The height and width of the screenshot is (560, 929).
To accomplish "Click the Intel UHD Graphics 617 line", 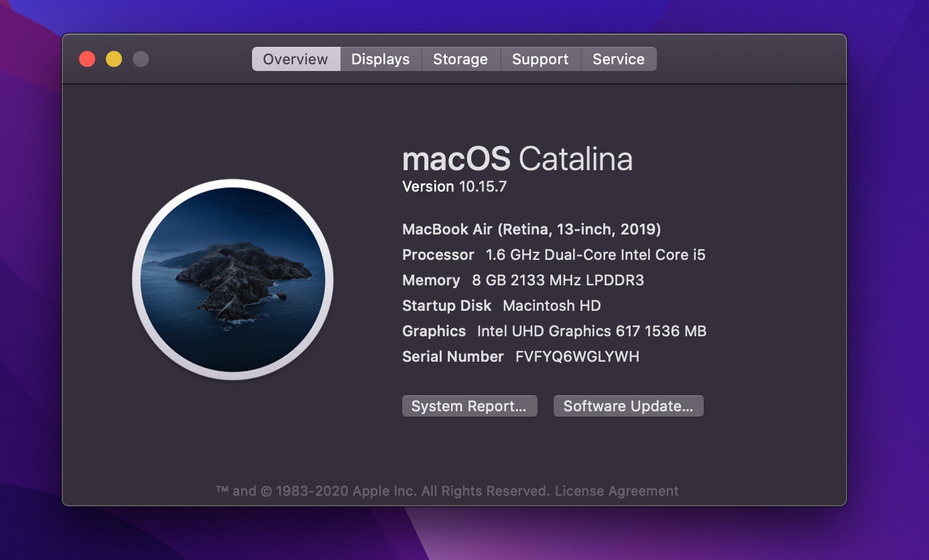I will pos(554,331).
